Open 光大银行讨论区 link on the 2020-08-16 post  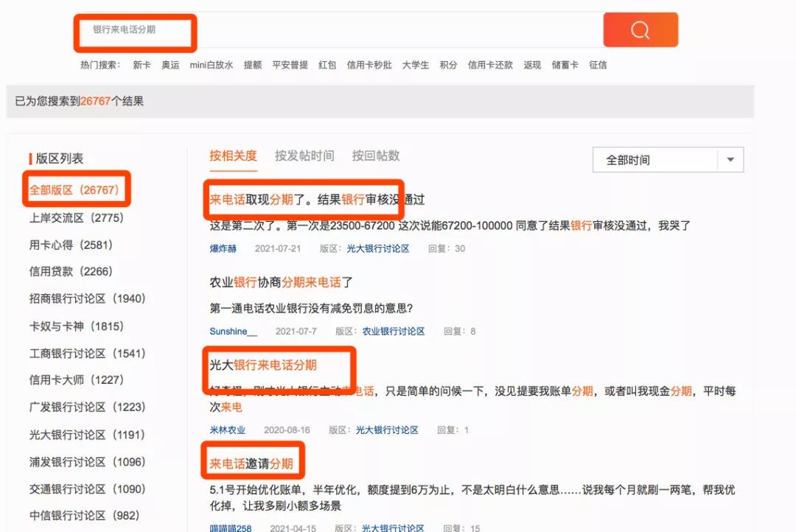[387, 430]
